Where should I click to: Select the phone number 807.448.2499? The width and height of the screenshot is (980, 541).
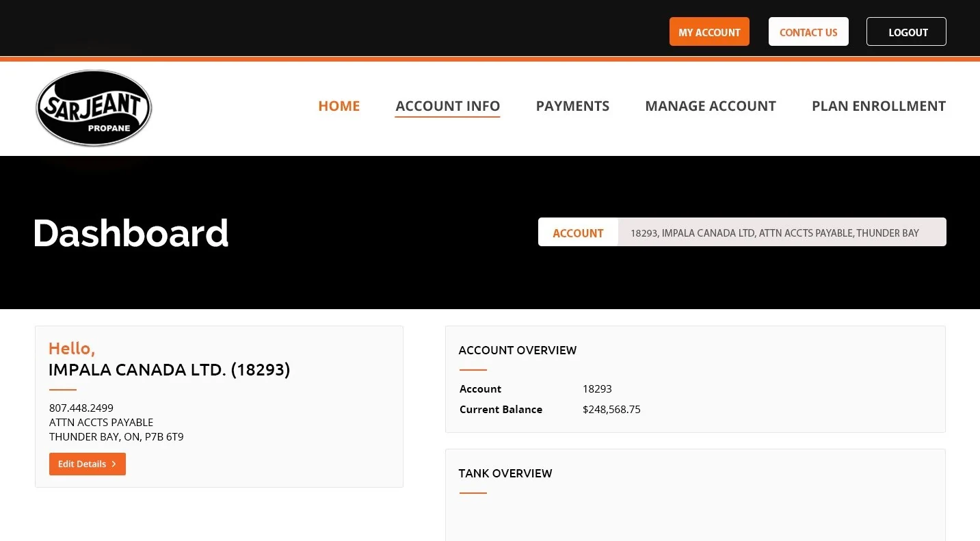pos(81,408)
